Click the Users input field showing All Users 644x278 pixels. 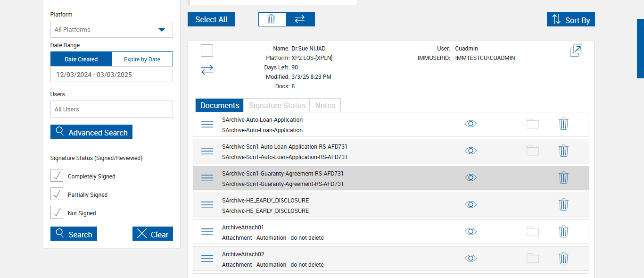point(112,109)
